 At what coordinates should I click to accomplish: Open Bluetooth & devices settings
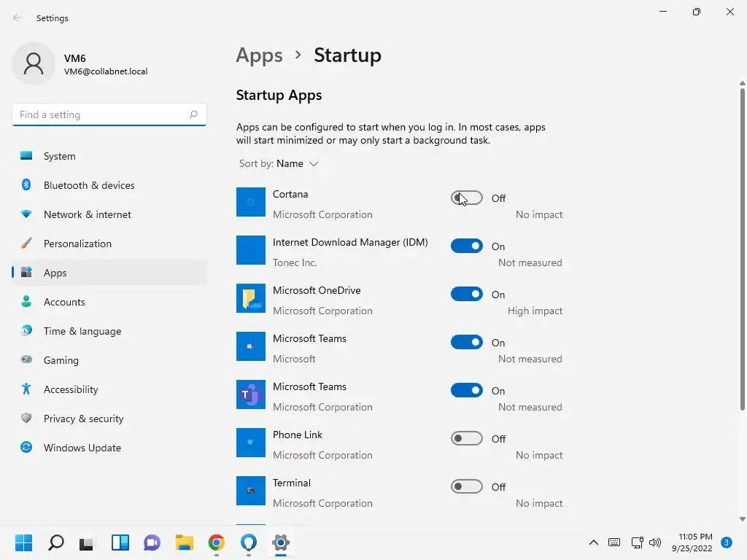click(109, 185)
